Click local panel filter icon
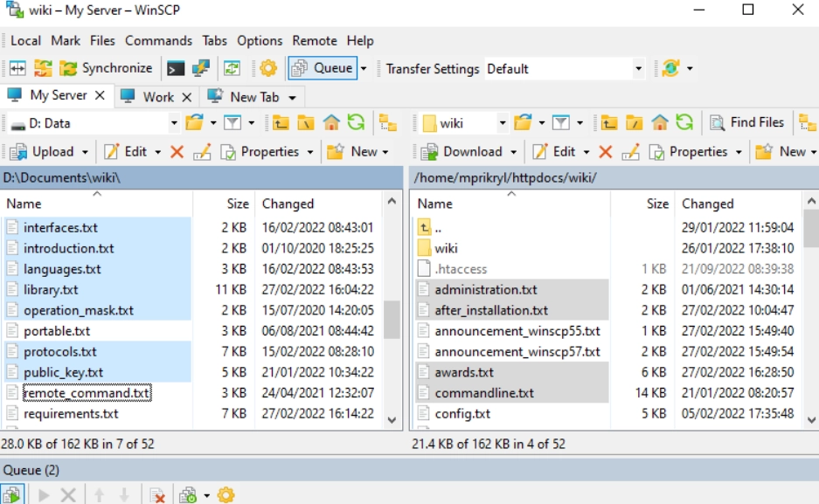The image size is (819, 504). (x=233, y=123)
